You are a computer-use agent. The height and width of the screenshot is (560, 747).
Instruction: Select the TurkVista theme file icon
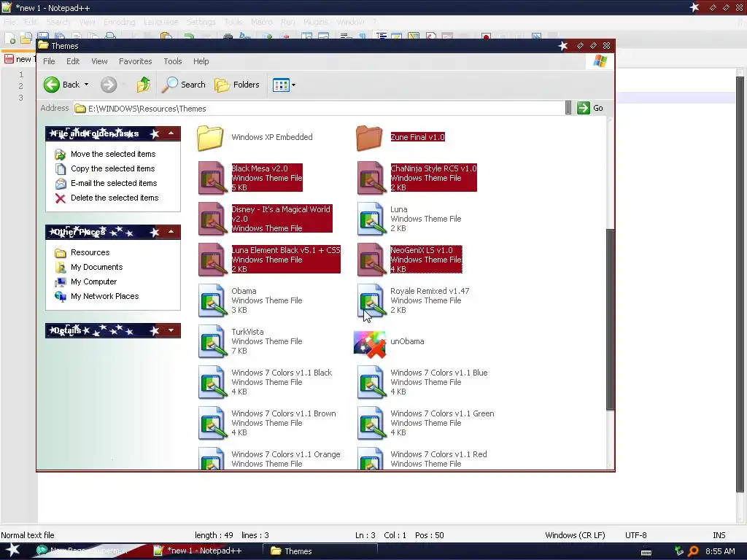pos(212,341)
